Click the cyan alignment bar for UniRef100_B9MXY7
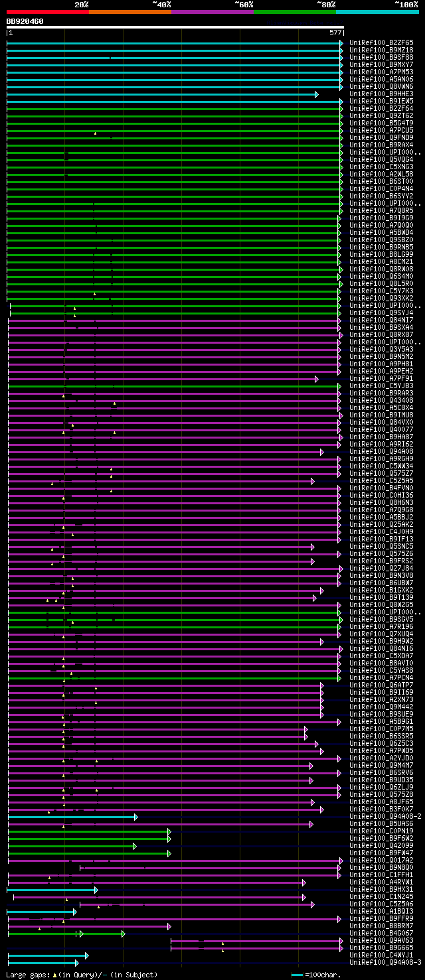The width and height of the screenshot is (425, 980). (x=173, y=65)
